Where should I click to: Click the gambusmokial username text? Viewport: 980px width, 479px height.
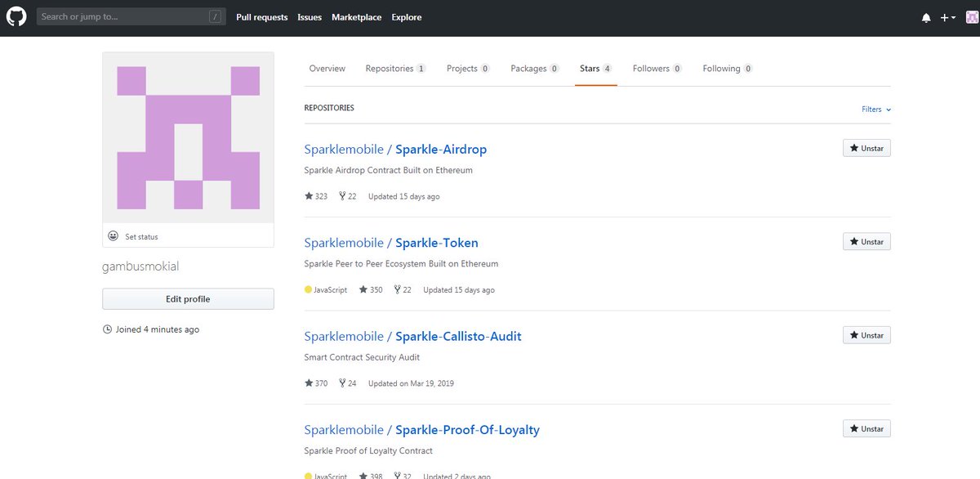(x=140, y=267)
